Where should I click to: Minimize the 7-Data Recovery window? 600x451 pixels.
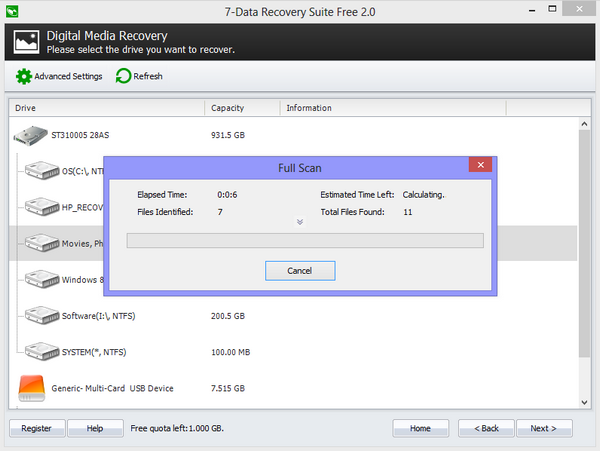click(532, 10)
